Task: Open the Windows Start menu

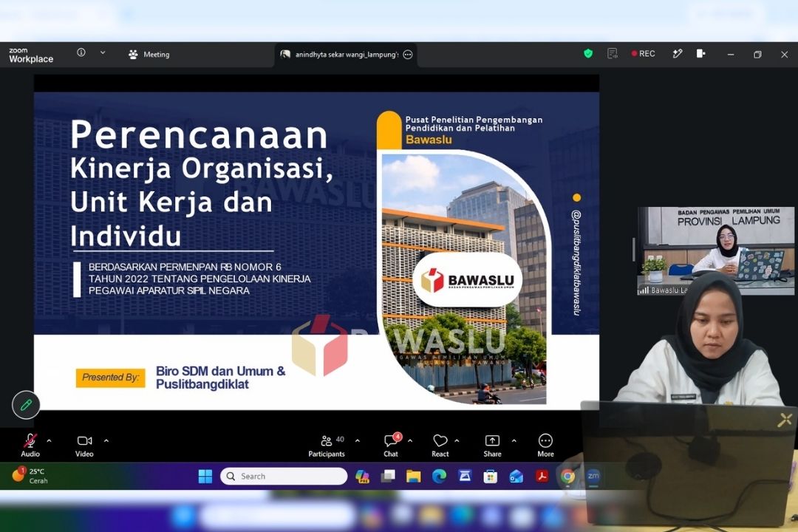Action: [x=205, y=476]
